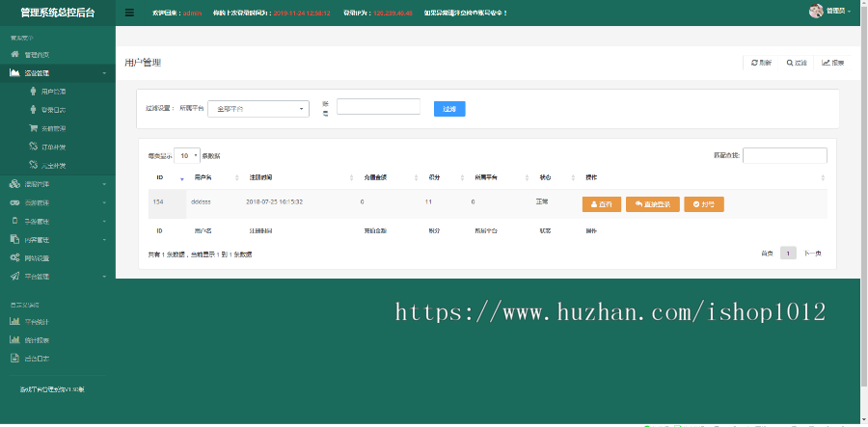Collapse the 运营管理 menu arrow
This screenshot has width=868, height=427.
(104, 73)
